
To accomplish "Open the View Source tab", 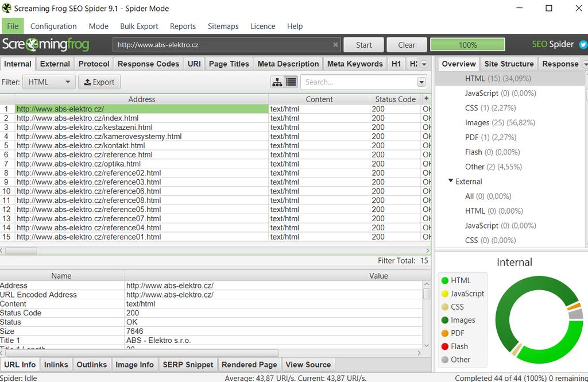I will pyautogui.click(x=308, y=364).
